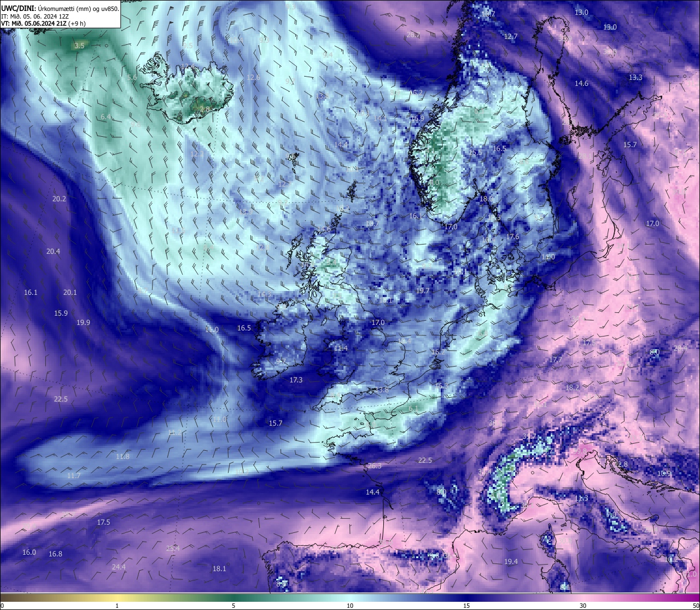Click the 11.7 value in the Atlantic
This screenshot has width=700, height=610.
(74, 476)
